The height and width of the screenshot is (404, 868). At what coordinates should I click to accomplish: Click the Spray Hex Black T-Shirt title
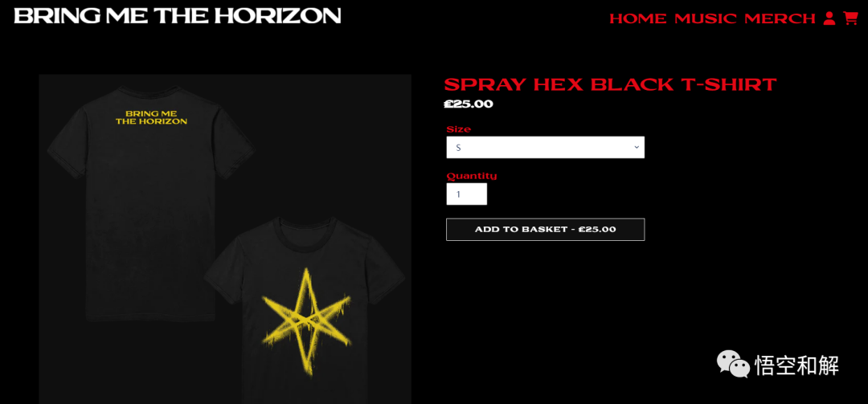coord(610,84)
